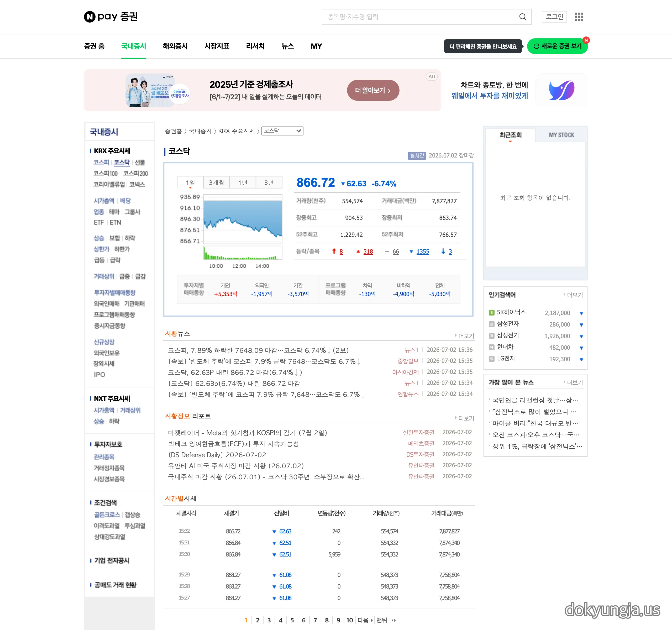Open the 시가총액 link under KRX 주요시세
The width and height of the screenshot is (672, 630).
tap(104, 201)
